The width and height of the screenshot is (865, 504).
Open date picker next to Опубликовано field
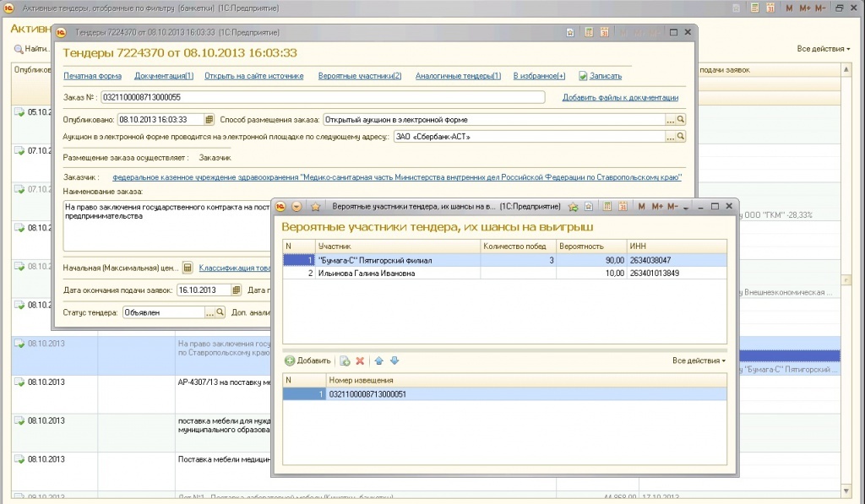click(x=209, y=120)
